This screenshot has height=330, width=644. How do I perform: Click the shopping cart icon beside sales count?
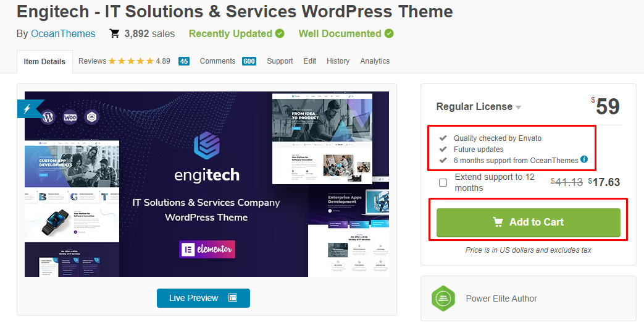click(x=114, y=33)
